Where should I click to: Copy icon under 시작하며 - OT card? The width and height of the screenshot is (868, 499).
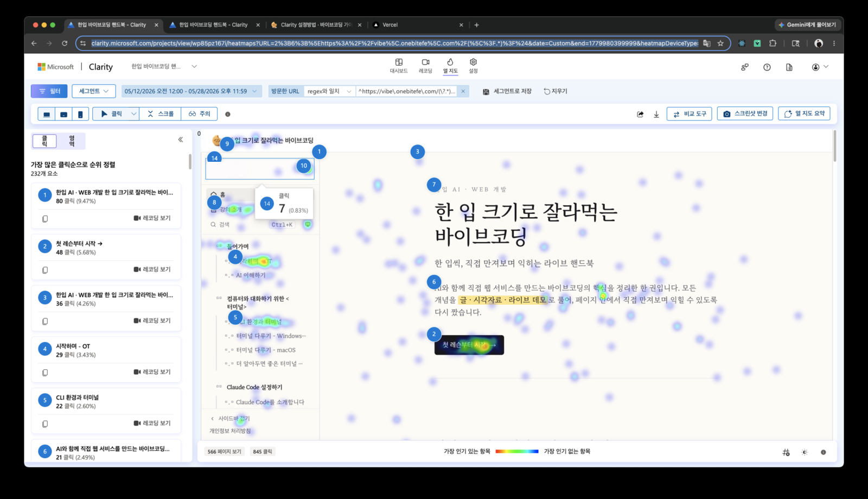pyautogui.click(x=45, y=372)
